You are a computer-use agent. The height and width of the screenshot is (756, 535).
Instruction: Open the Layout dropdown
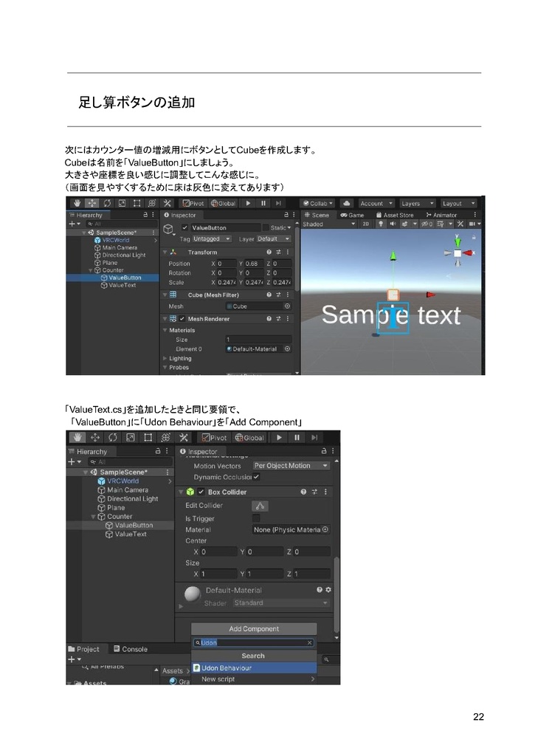point(459,204)
